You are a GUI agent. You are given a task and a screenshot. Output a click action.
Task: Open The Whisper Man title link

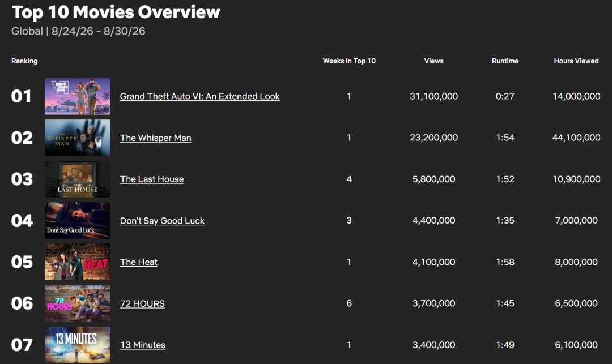point(155,138)
